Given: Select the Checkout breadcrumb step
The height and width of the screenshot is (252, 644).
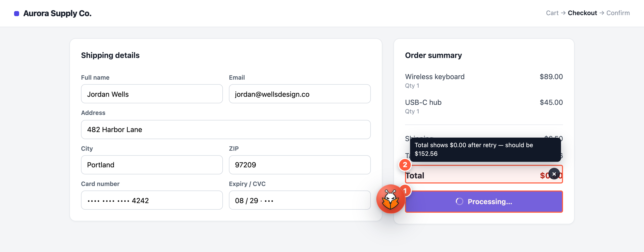Looking at the screenshot, I should point(582,13).
